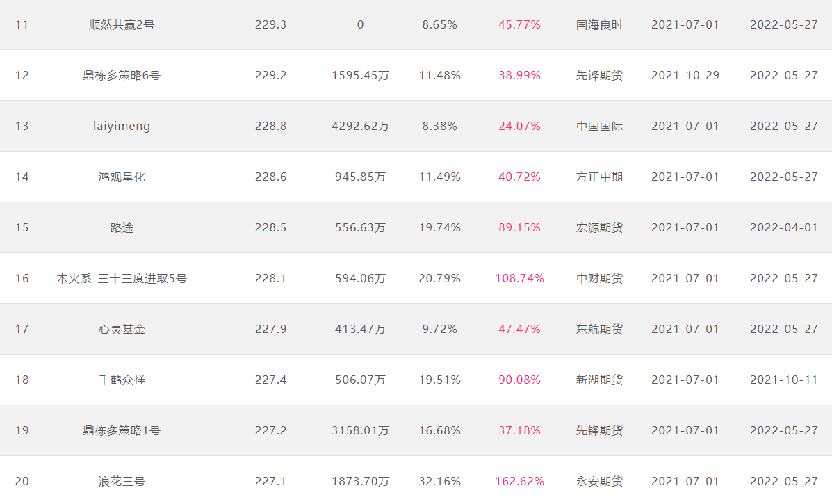Click the 162.62% return value

(x=519, y=481)
